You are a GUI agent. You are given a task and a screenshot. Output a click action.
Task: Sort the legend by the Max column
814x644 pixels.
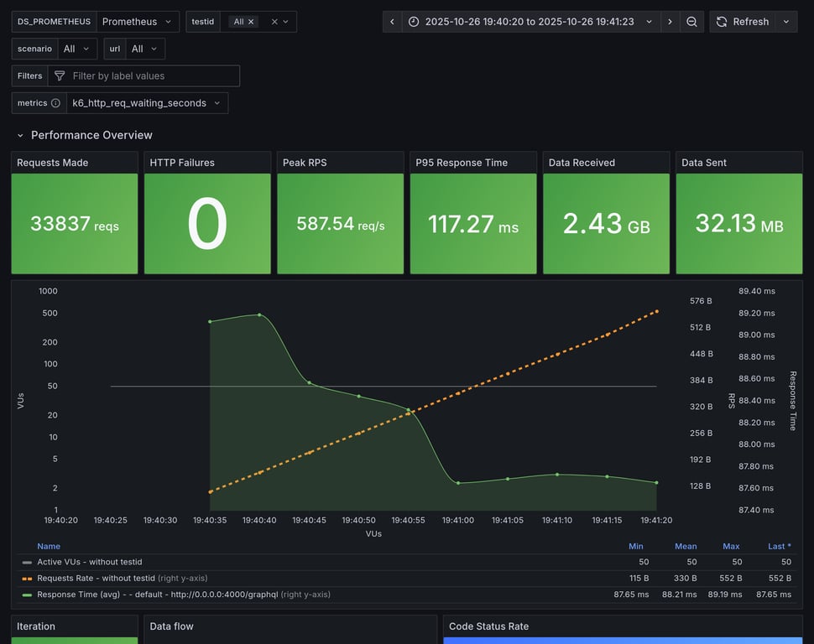pyautogui.click(x=731, y=546)
